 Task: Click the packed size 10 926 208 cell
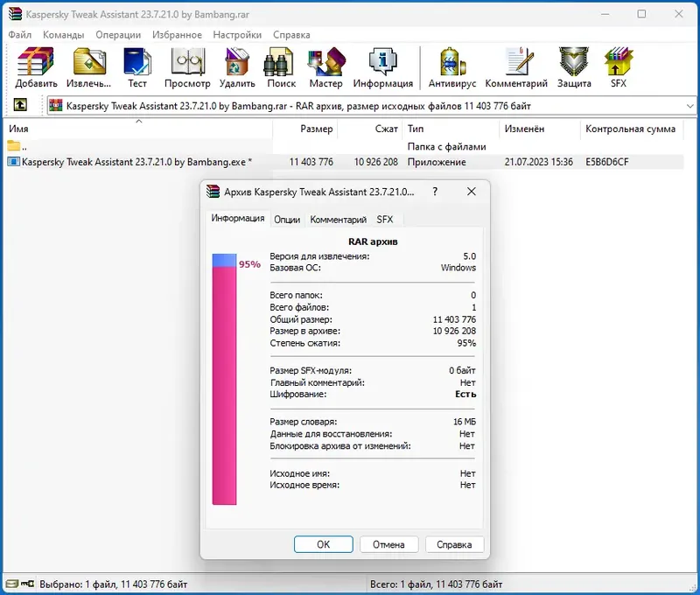(x=376, y=162)
